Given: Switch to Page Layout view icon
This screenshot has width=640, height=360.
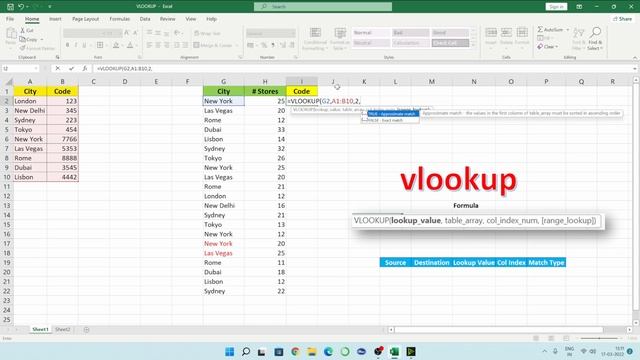Looking at the screenshot, I should tap(551, 338).
